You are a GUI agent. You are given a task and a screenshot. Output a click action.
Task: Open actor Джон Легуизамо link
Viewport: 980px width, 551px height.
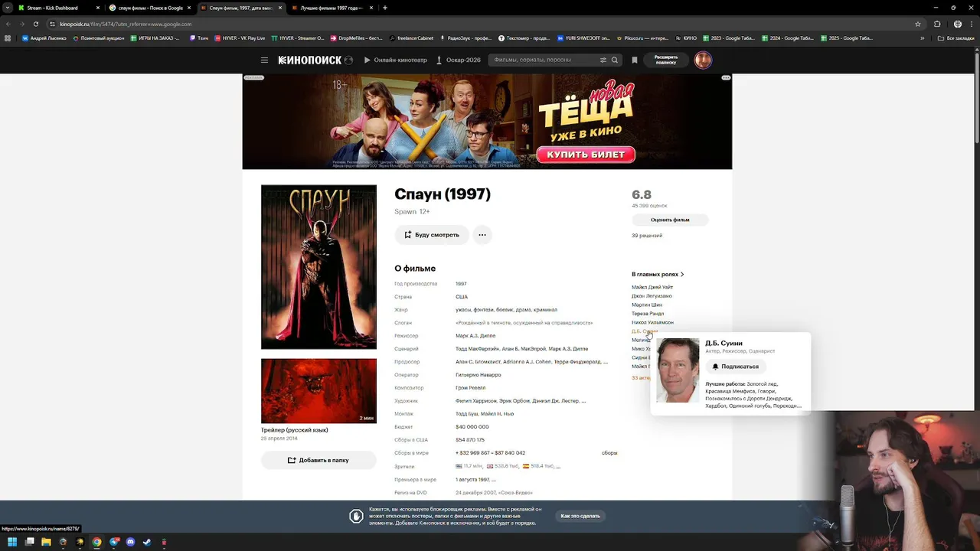point(652,296)
